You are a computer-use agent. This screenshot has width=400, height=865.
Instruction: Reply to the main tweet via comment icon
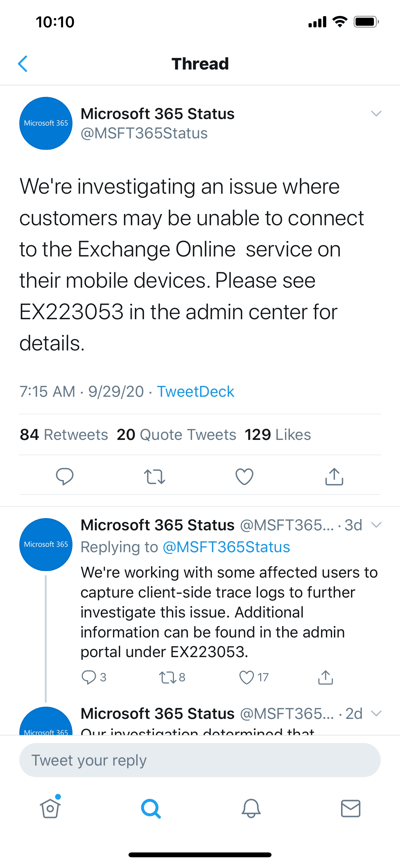[x=65, y=476]
